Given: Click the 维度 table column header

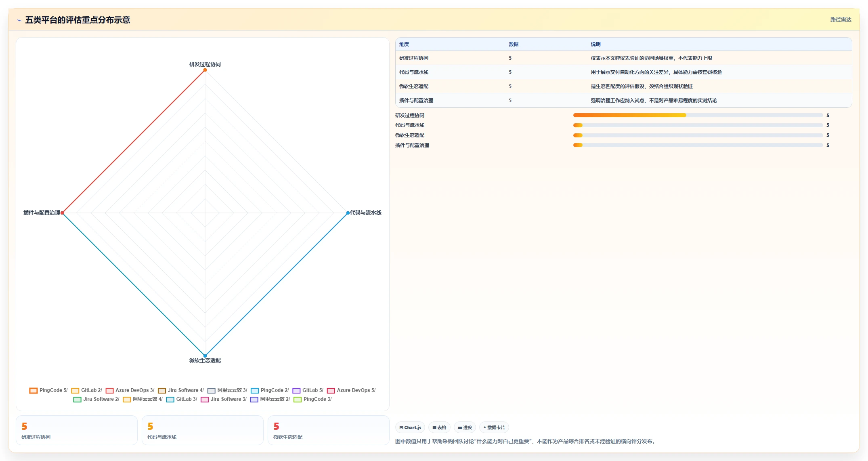Looking at the screenshot, I should [x=404, y=44].
